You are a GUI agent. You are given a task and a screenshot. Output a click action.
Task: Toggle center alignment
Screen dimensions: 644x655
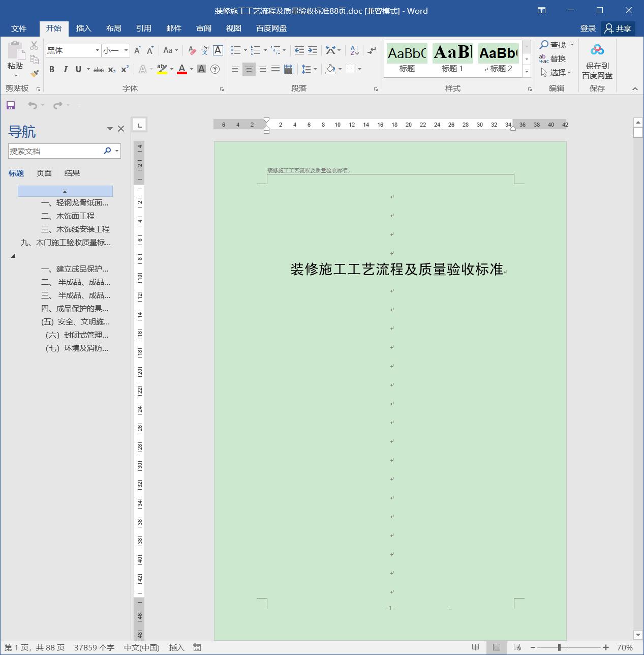(x=249, y=69)
